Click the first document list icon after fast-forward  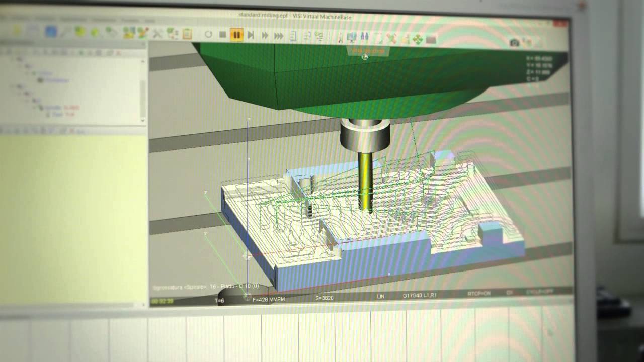[x=293, y=36]
